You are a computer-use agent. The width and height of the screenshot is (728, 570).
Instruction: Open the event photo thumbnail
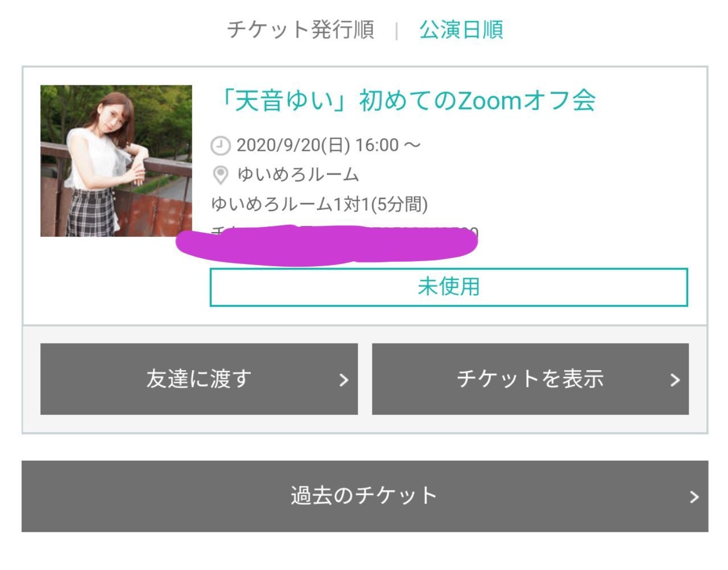coord(116,161)
